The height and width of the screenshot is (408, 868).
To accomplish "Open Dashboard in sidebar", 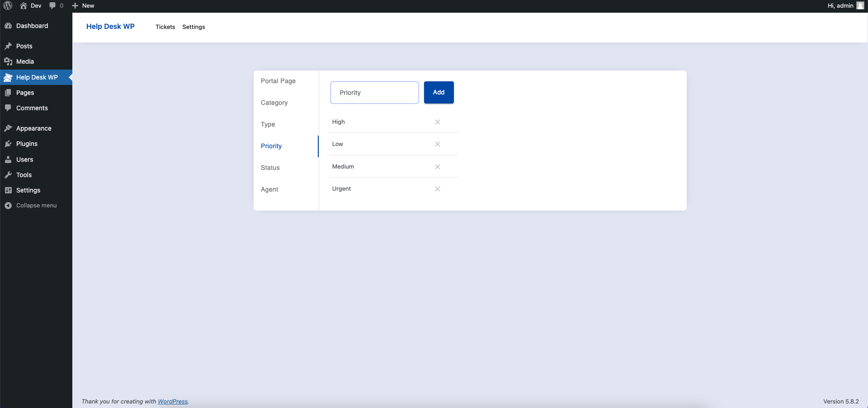I will click(32, 26).
